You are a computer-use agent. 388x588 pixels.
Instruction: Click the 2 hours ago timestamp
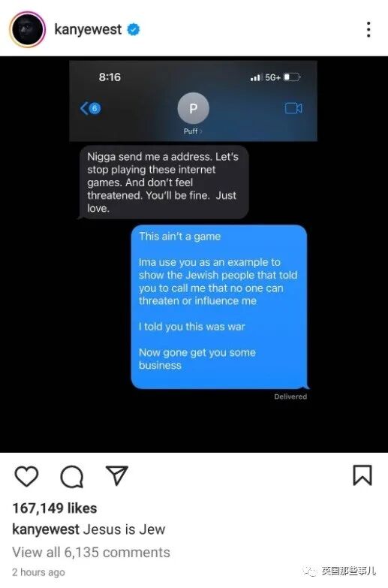click(x=38, y=572)
